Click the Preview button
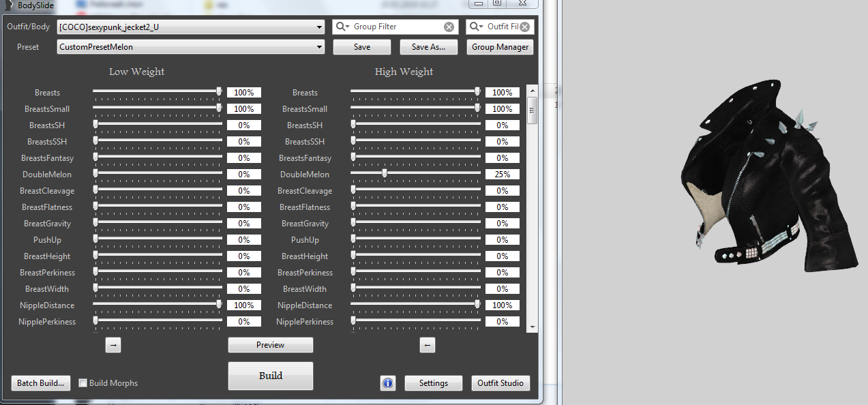Viewport: 868px width, 405px height. pyautogui.click(x=270, y=345)
